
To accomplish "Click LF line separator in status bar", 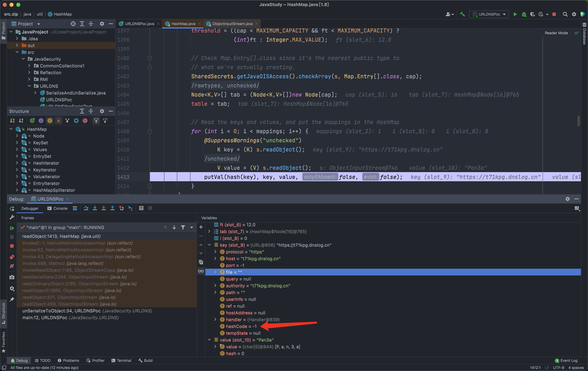I will (x=547, y=368).
